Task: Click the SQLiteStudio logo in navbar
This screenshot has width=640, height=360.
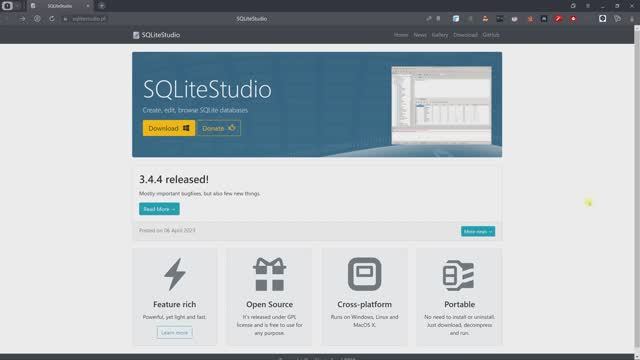Action: 156,35
